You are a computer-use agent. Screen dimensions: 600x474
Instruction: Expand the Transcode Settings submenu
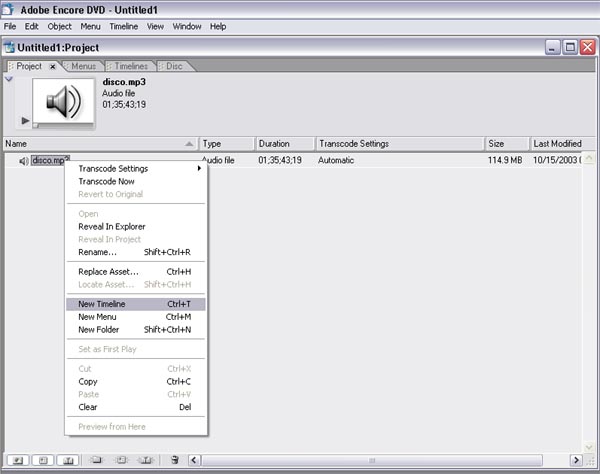136,169
